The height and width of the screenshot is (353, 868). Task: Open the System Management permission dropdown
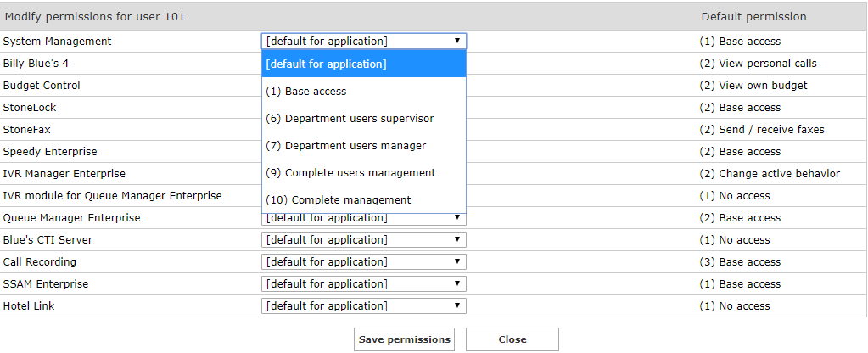click(x=363, y=41)
